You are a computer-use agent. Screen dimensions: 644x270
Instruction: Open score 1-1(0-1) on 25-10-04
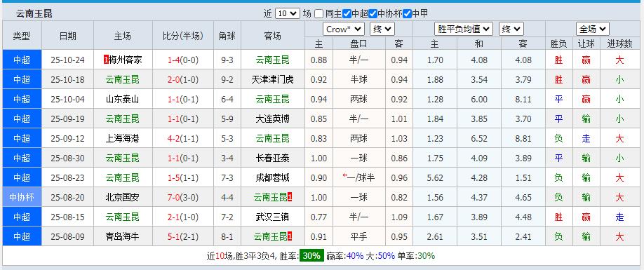183,100
